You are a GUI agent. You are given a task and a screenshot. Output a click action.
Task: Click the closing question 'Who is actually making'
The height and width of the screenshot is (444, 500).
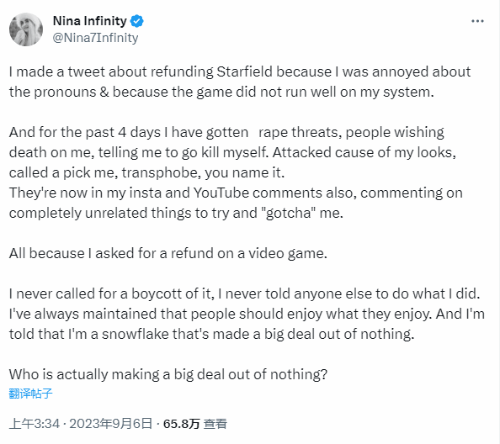coord(168,374)
